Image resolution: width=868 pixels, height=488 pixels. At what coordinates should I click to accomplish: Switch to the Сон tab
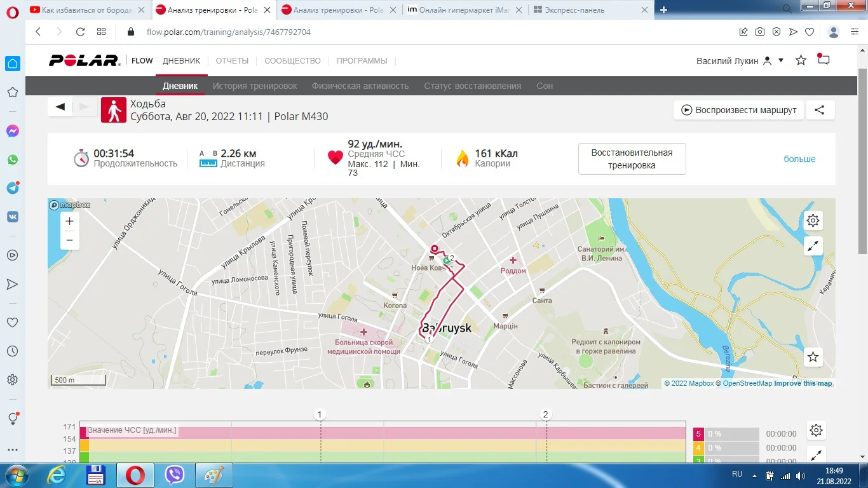pyautogui.click(x=545, y=86)
